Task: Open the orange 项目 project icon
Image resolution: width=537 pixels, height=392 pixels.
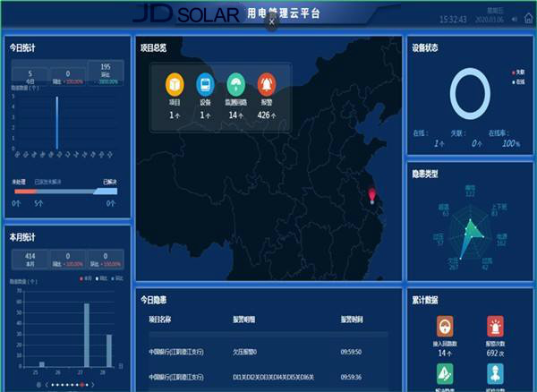Action: coord(175,84)
